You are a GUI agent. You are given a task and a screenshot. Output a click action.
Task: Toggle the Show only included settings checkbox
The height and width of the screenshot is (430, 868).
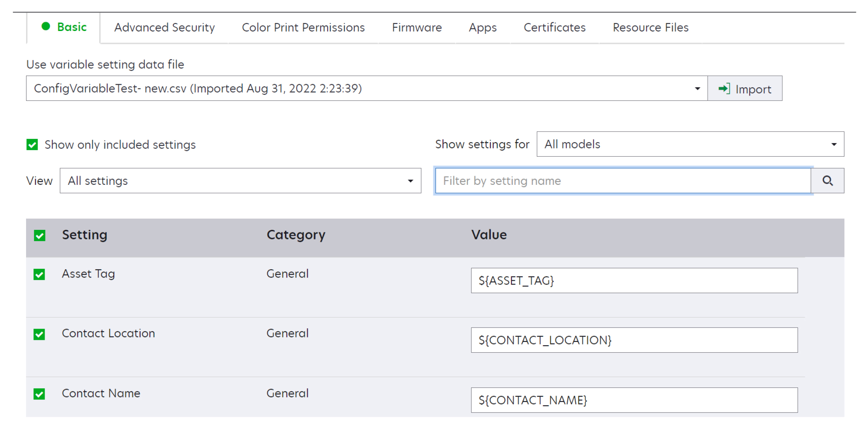pos(31,144)
